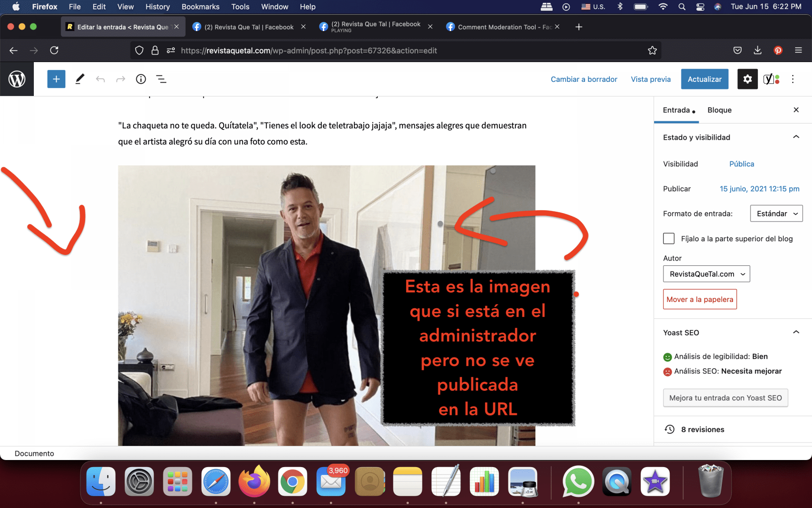Click 'Análisis de legibilidad: Bien' text

[x=721, y=357]
